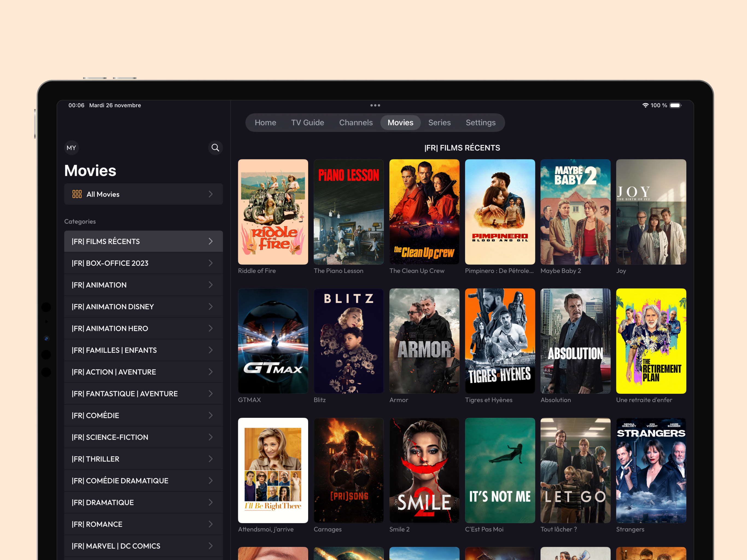Open the Pimpinero poster

coord(500,212)
